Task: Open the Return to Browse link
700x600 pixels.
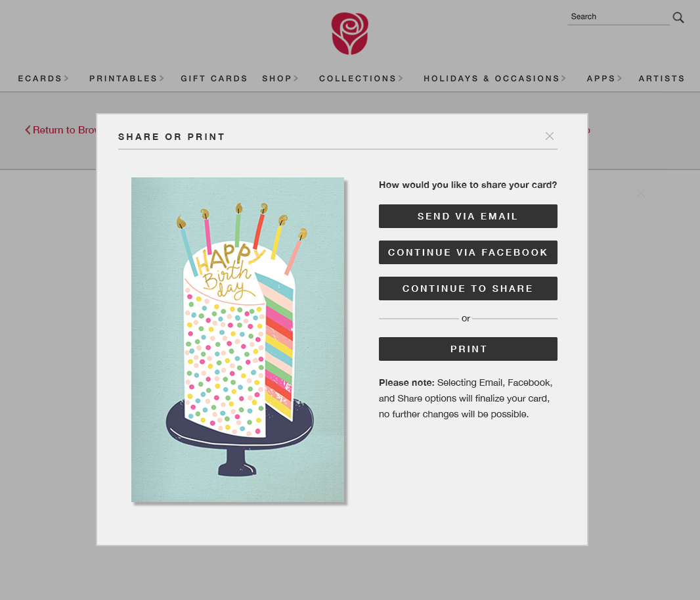Action: (x=60, y=130)
